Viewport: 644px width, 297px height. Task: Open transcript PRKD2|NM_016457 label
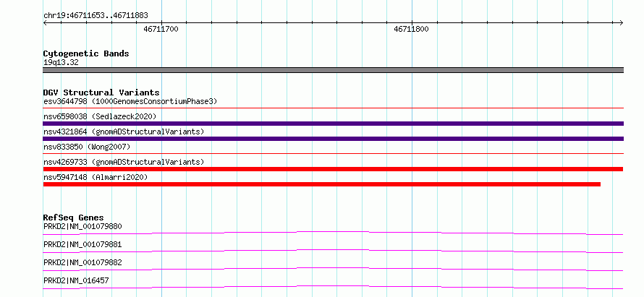(76, 280)
